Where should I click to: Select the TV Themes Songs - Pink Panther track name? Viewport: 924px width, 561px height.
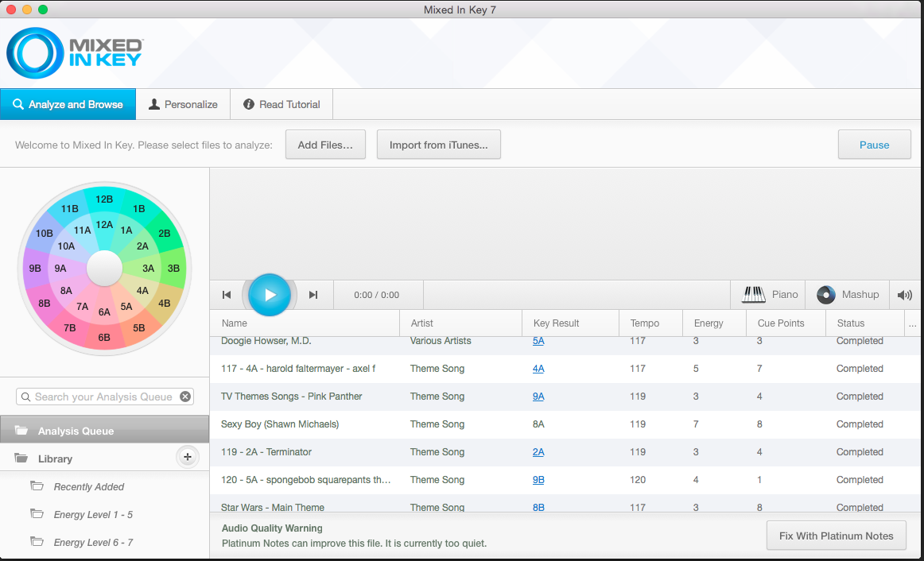pyautogui.click(x=292, y=397)
